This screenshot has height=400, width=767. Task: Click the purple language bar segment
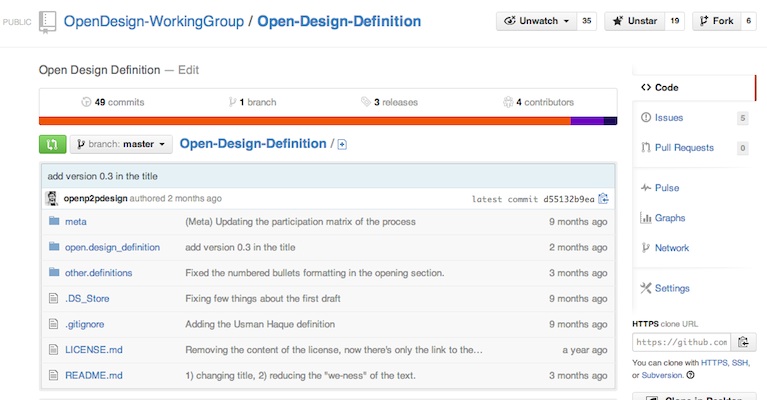[587, 121]
